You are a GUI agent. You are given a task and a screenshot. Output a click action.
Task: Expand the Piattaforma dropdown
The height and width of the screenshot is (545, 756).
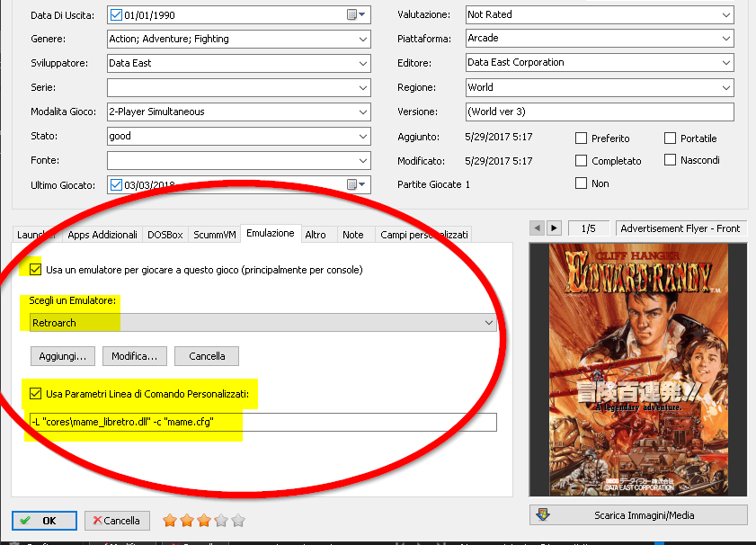725,39
